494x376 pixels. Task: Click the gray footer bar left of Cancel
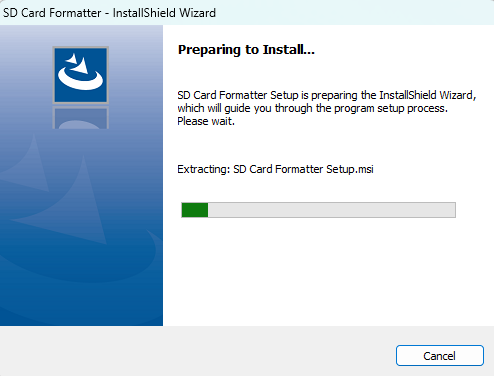tap(198, 351)
